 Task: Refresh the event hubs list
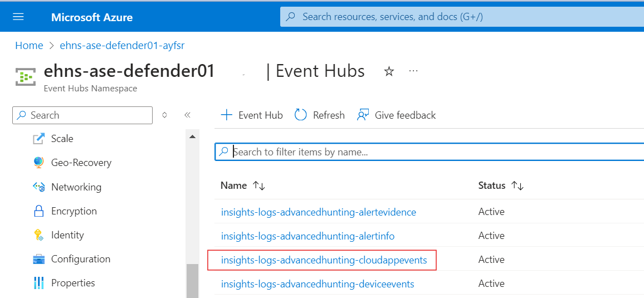point(320,115)
